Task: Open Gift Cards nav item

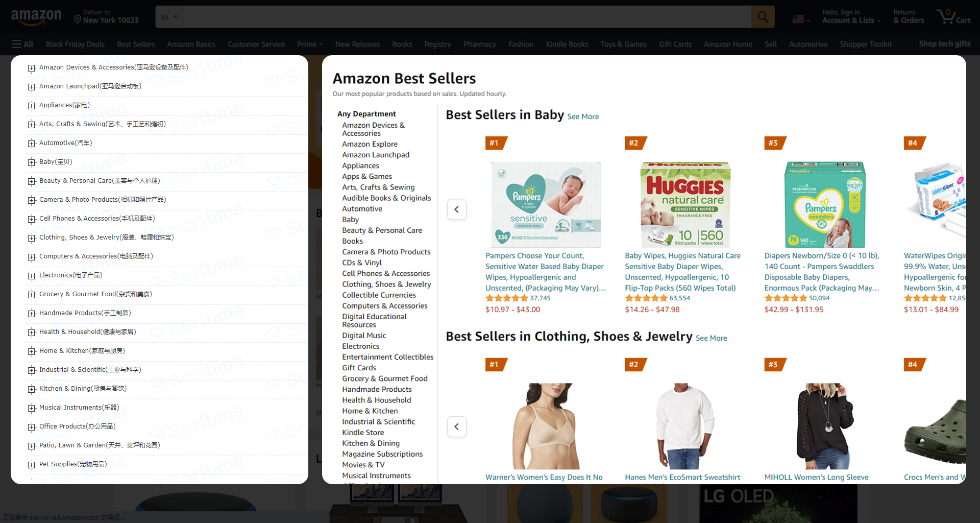Action: click(x=675, y=44)
